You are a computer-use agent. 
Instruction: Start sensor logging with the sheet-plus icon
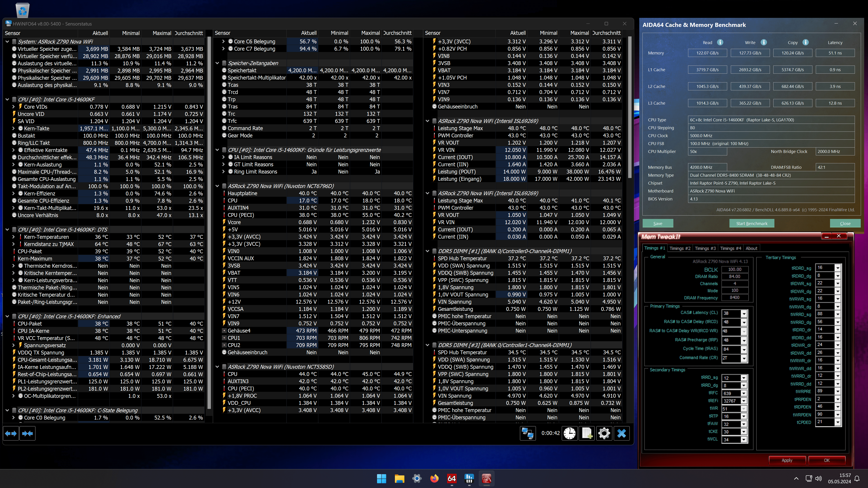[587, 433]
